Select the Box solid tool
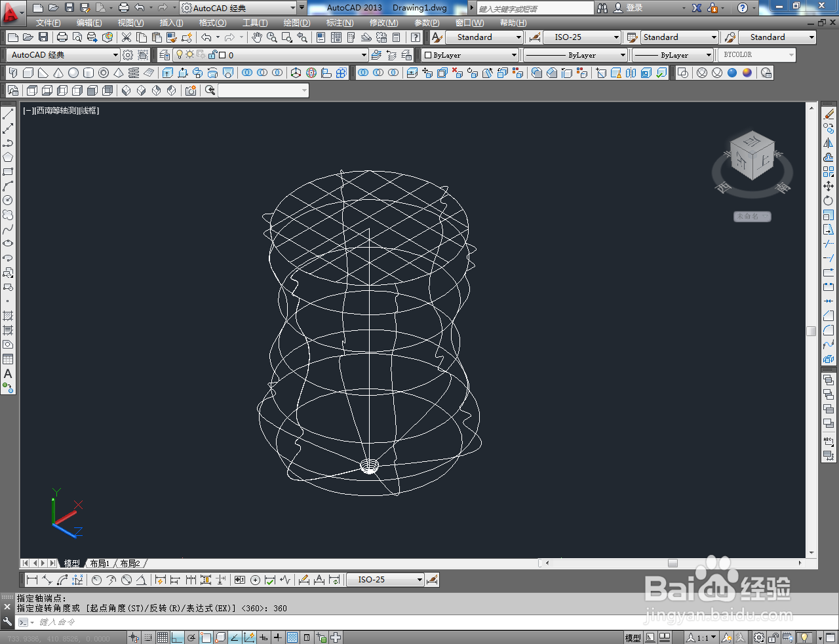The width and height of the screenshot is (839, 644). click(28, 73)
